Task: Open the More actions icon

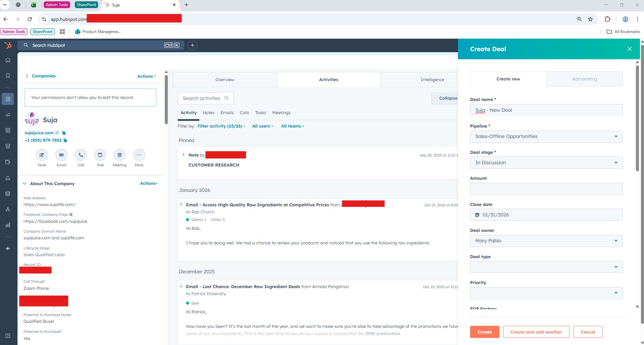Action: pos(139,155)
